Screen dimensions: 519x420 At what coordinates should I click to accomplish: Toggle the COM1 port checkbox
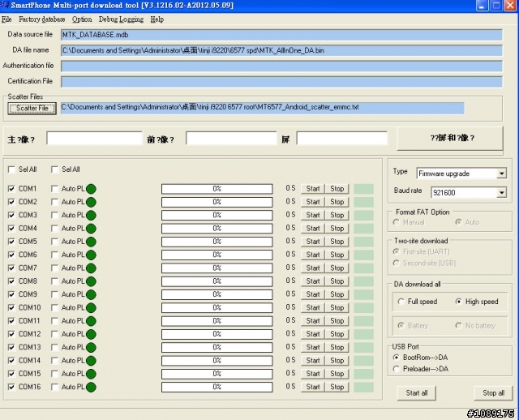click(x=11, y=189)
